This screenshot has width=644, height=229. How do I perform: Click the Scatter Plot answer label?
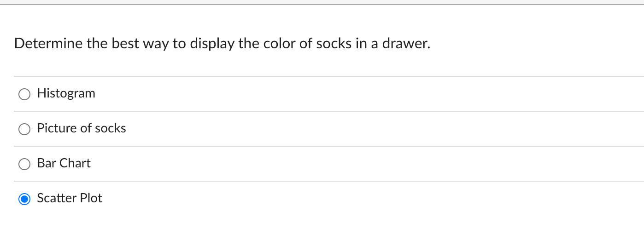click(x=70, y=198)
